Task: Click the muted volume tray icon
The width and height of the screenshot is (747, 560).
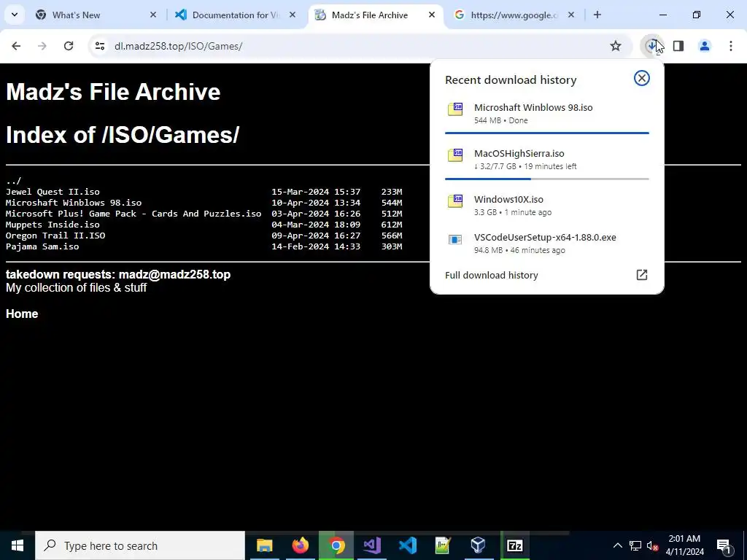Action: click(x=653, y=545)
